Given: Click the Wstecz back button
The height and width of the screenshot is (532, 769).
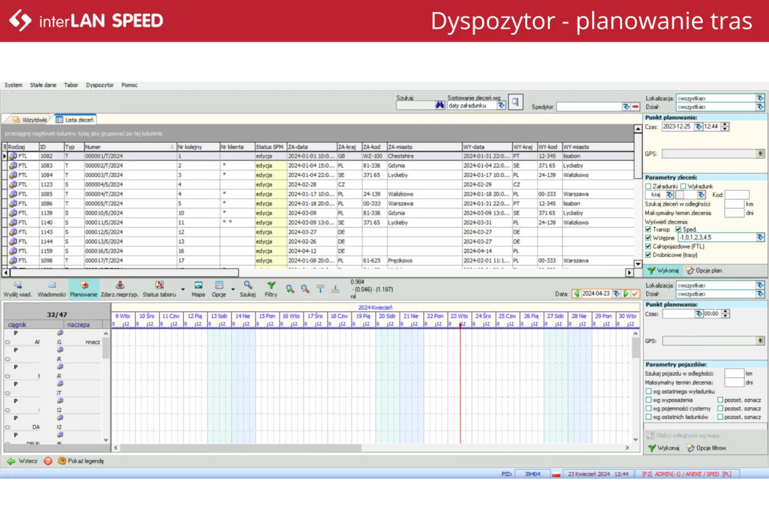Looking at the screenshot, I should (22, 461).
